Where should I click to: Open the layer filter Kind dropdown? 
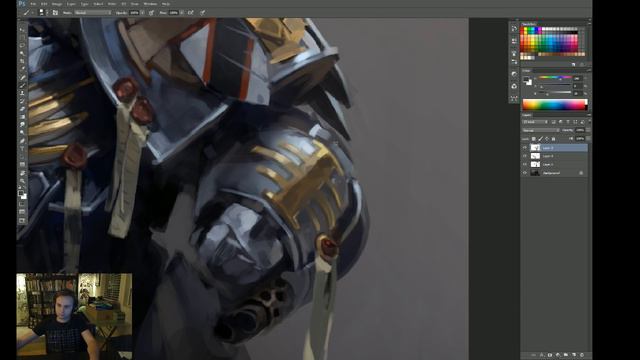click(535, 122)
